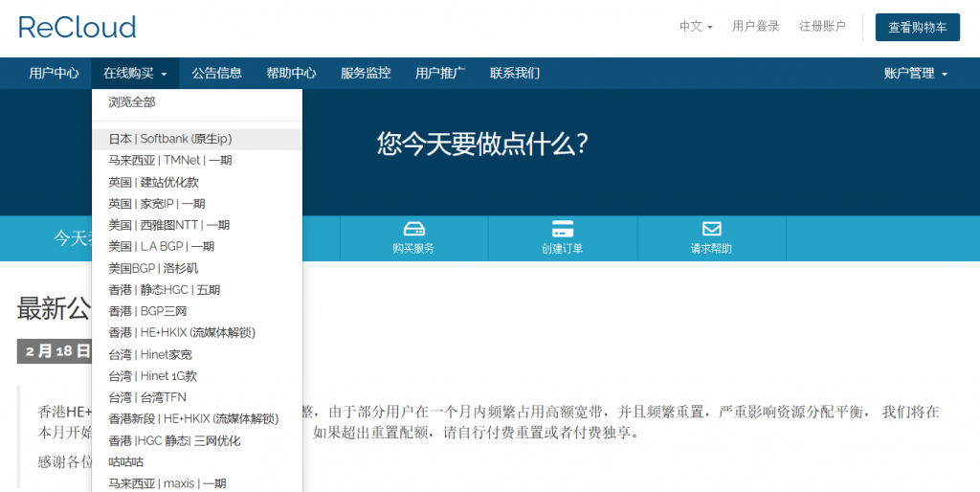Pick 美国 | L.A BGP | 一期 item
Image resolution: width=980 pixels, height=492 pixels.
tap(197, 246)
